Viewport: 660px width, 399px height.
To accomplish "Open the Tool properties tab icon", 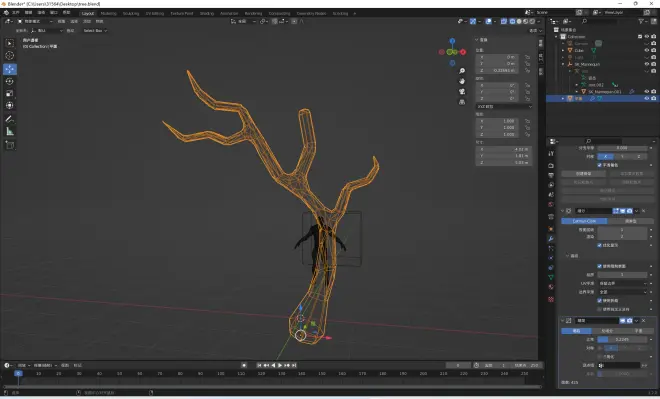I will pyautogui.click(x=551, y=154).
